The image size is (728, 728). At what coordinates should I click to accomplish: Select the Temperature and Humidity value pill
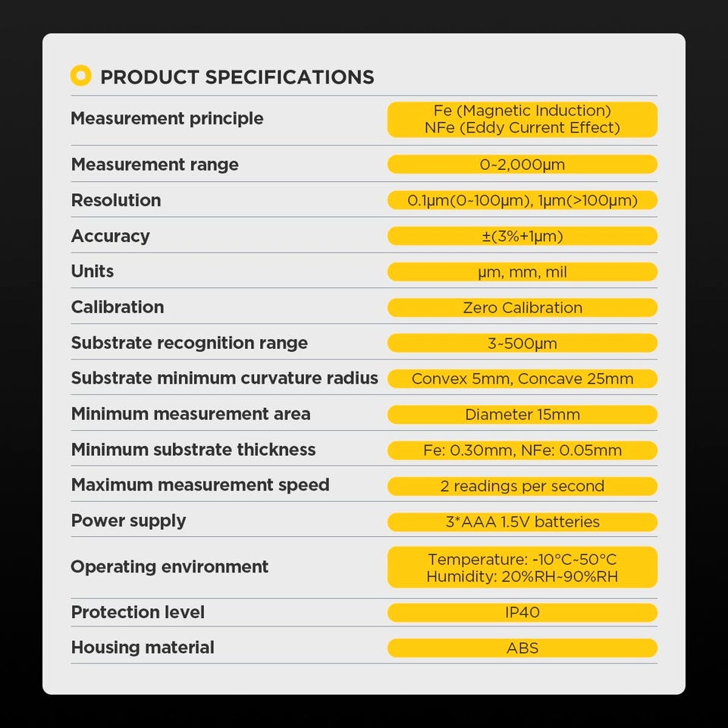tap(522, 567)
